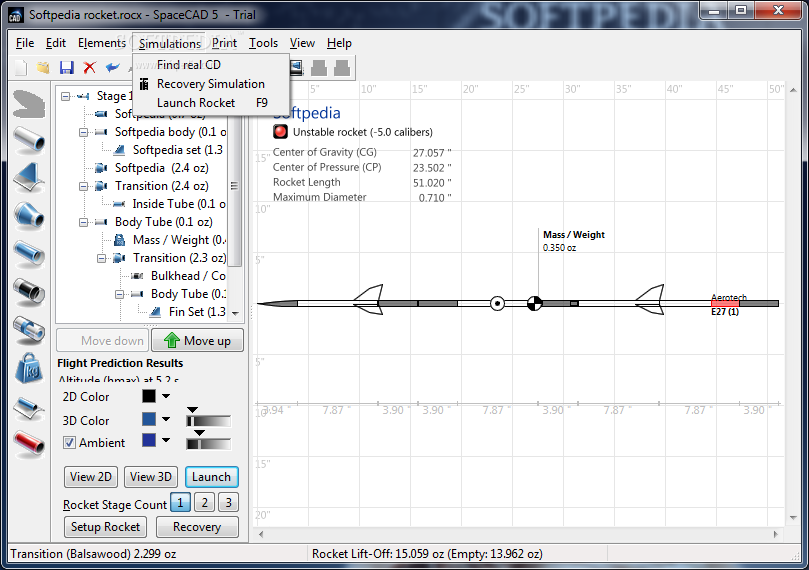Click the Setup Rocket button
Image resolution: width=809 pixels, height=570 pixels.
(x=105, y=527)
